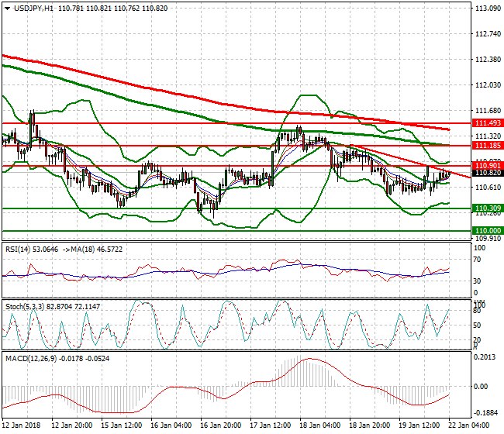The image size is (504, 434).
Task: Click the RSI scale value 70
Action: (x=478, y=260)
